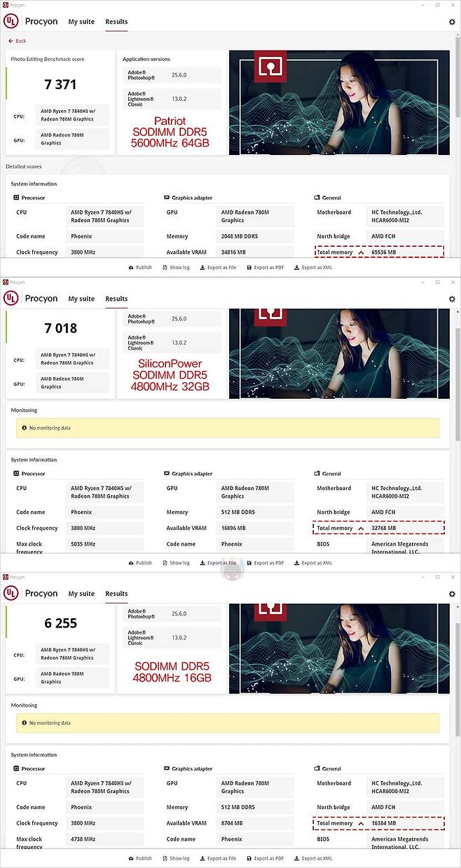
Task: Switch to My suite in the 7 371 score window
Action: pyautogui.click(x=81, y=22)
